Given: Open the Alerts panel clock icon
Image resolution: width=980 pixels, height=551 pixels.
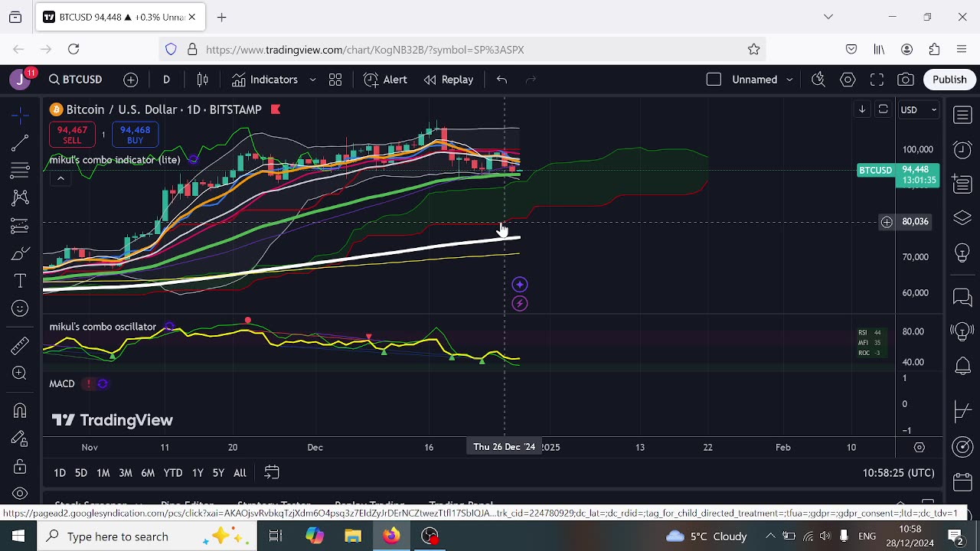Looking at the screenshot, I should coord(962,150).
